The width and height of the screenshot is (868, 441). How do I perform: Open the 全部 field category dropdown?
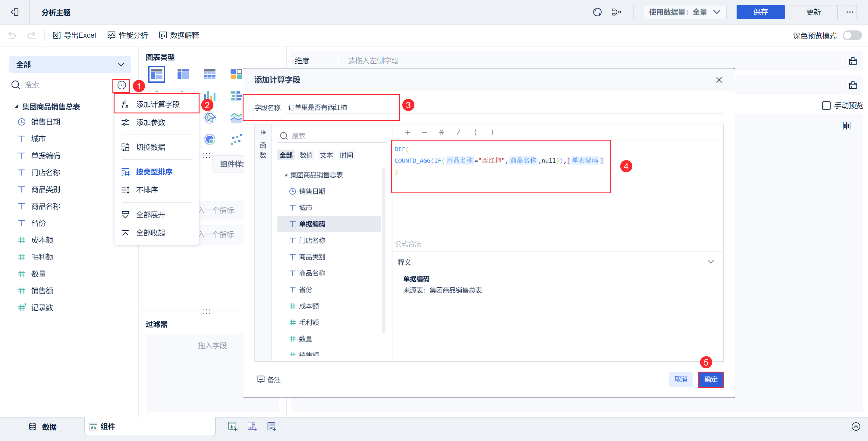tap(70, 64)
